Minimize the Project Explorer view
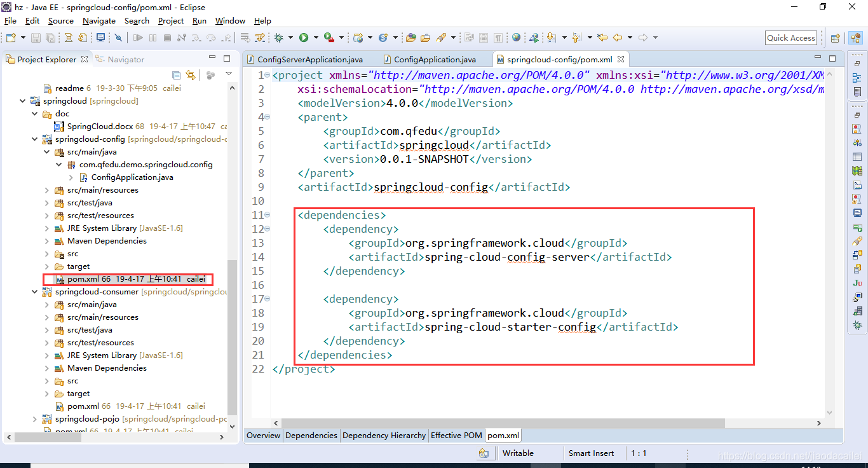This screenshot has width=868, height=468. pos(212,59)
